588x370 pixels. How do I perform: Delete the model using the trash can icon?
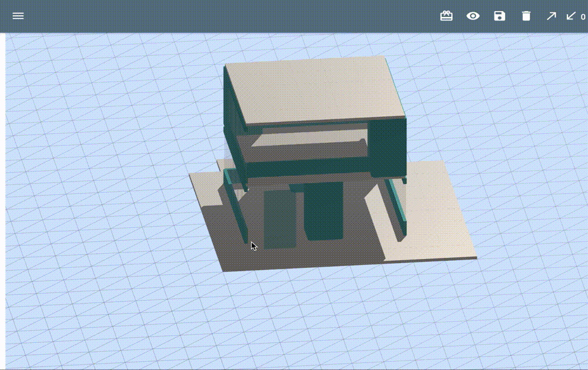click(x=526, y=16)
